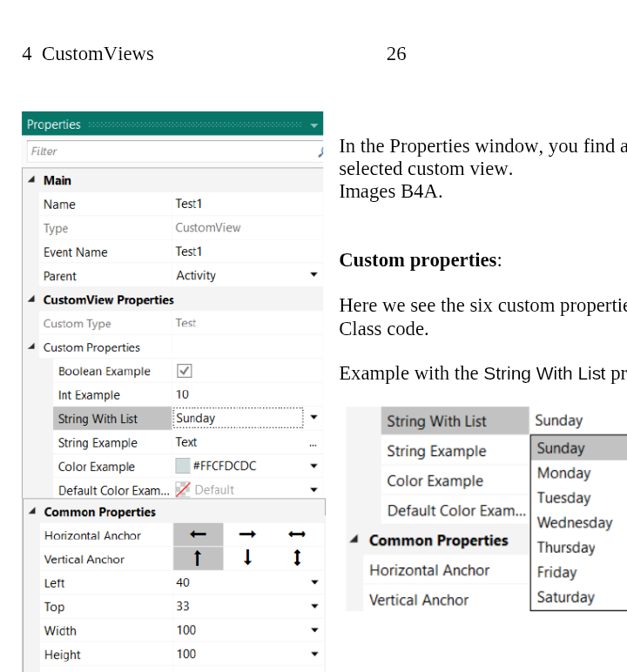Collapse the Main section
The width and height of the screenshot is (627, 672).
coord(32,180)
